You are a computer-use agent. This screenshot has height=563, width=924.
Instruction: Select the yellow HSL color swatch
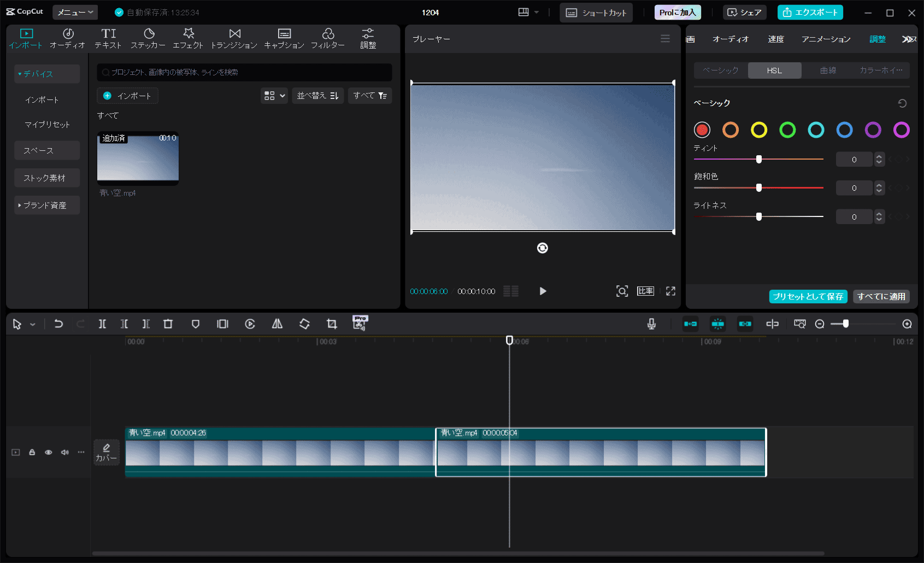click(759, 130)
